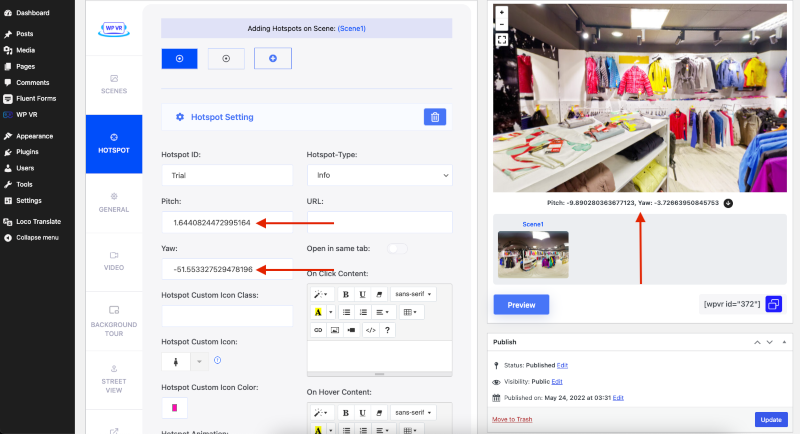Open the sans-serif font family dropdown
Image resolution: width=800 pixels, height=434 pixels.
[411, 295]
